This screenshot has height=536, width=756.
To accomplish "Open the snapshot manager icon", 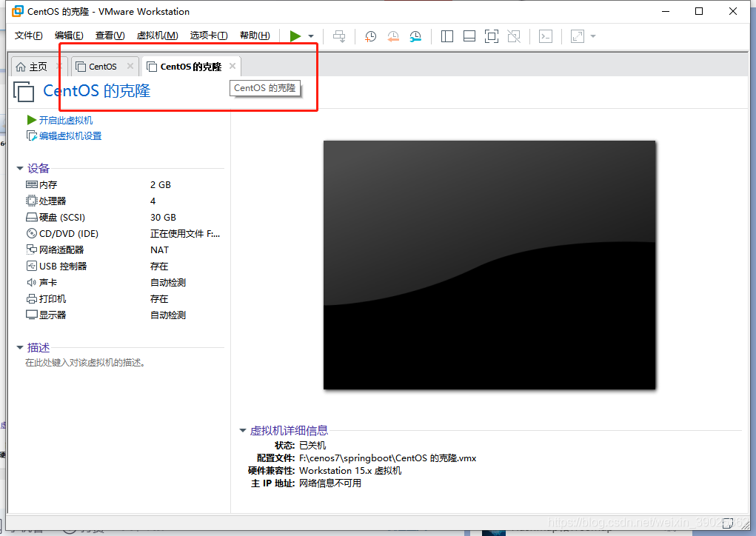I will coord(415,36).
